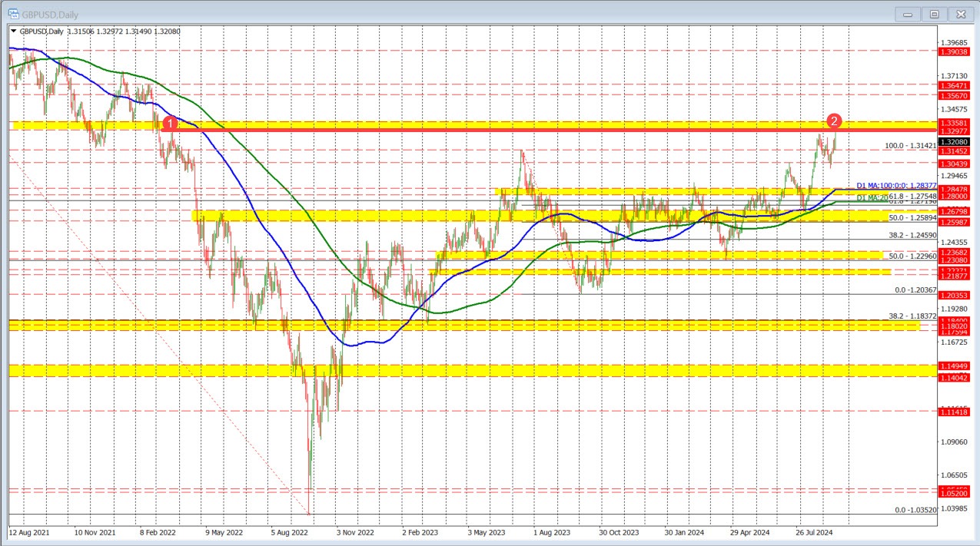980x546 pixels.
Task: Click the Fibonacci label 50.0 - 1.25894
Action: coord(914,218)
